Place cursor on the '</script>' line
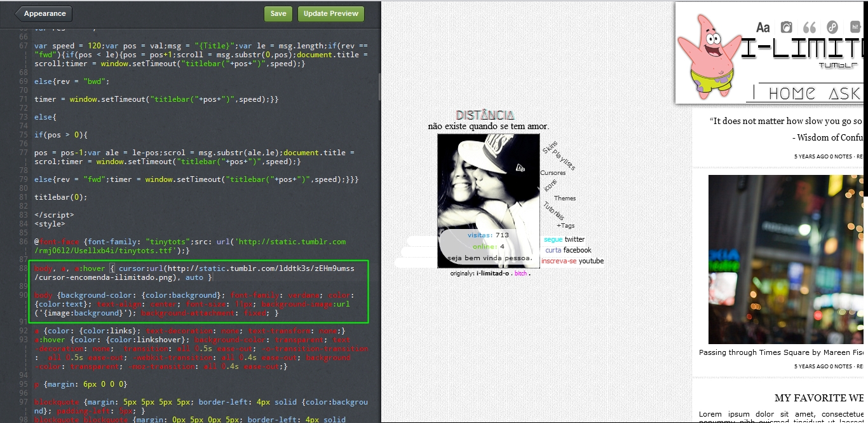 pyautogui.click(x=54, y=215)
